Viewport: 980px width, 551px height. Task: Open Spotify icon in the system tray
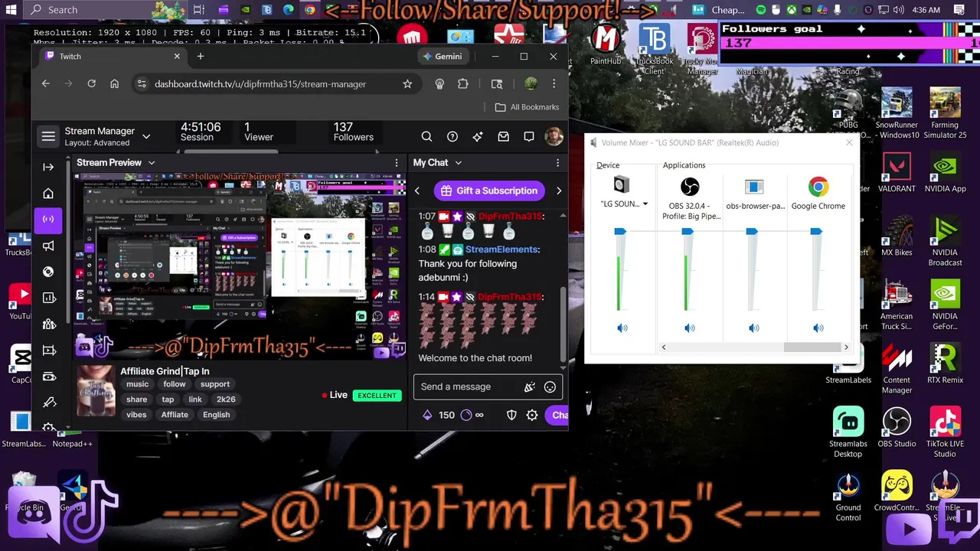761,10
